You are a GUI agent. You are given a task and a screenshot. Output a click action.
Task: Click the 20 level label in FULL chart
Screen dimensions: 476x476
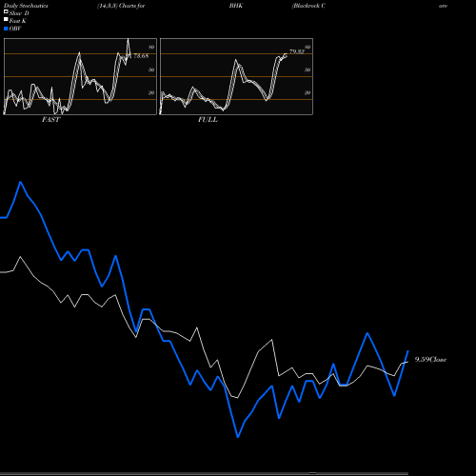(307, 92)
